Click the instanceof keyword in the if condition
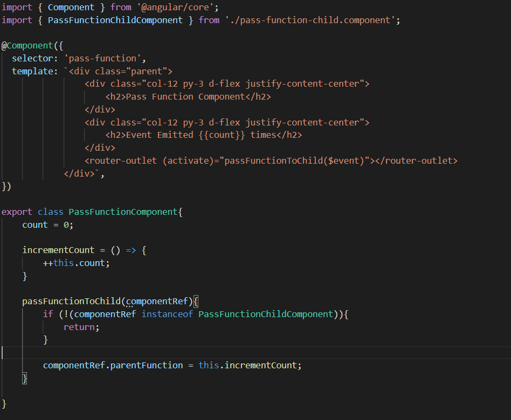Viewport: 511px width, 420px height. (x=167, y=314)
